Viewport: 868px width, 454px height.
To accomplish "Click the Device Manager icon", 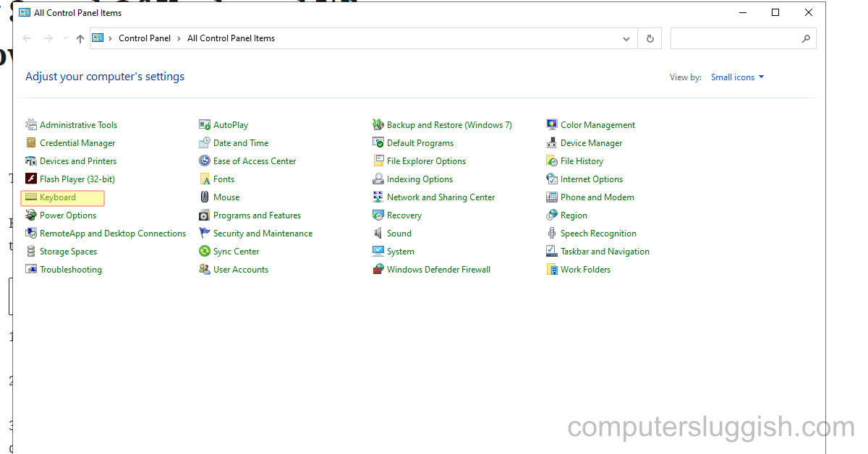I will point(552,143).
